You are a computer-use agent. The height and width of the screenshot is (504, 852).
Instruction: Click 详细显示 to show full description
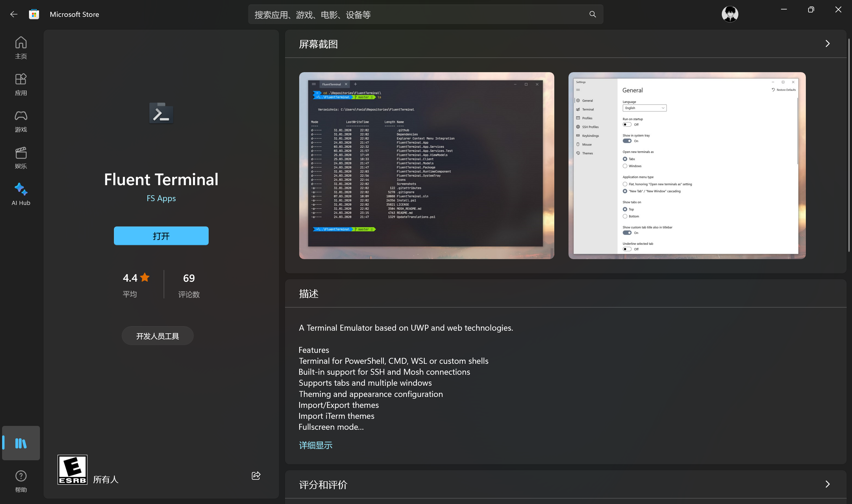(x=315, y=445)
